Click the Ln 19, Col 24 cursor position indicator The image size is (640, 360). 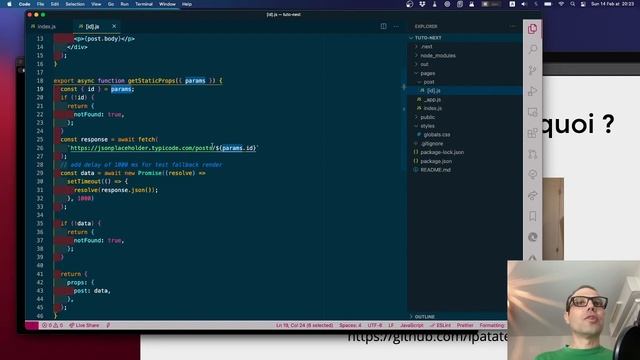(304, 325)
